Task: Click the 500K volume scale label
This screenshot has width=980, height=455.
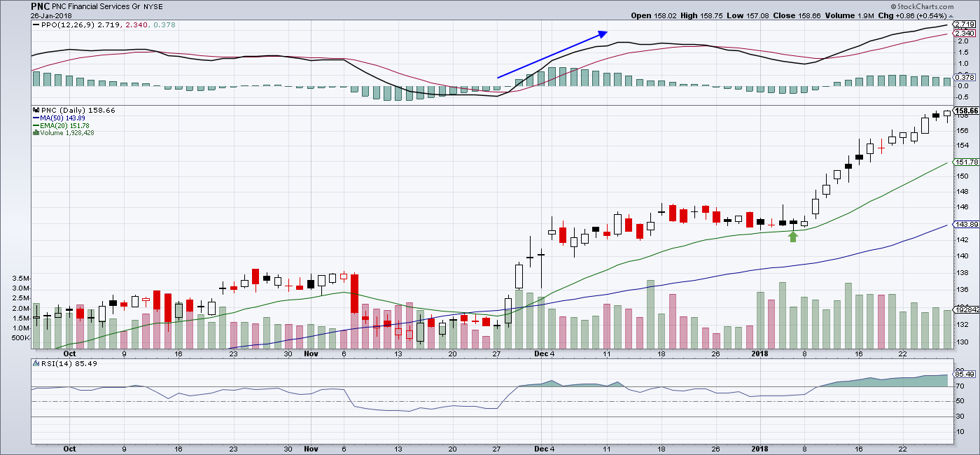Action: [x=21, y=337]
